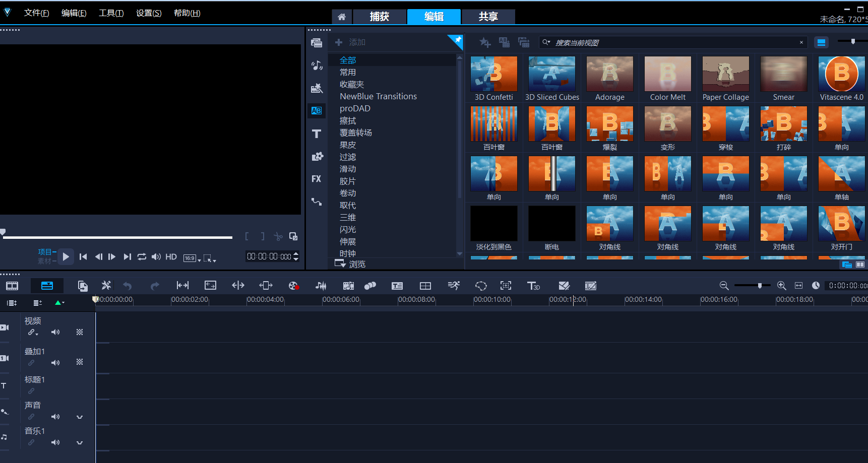Viewport: 868px width, 463px height.
Task: Toggle HD preview mode
Action: [171, 256]
